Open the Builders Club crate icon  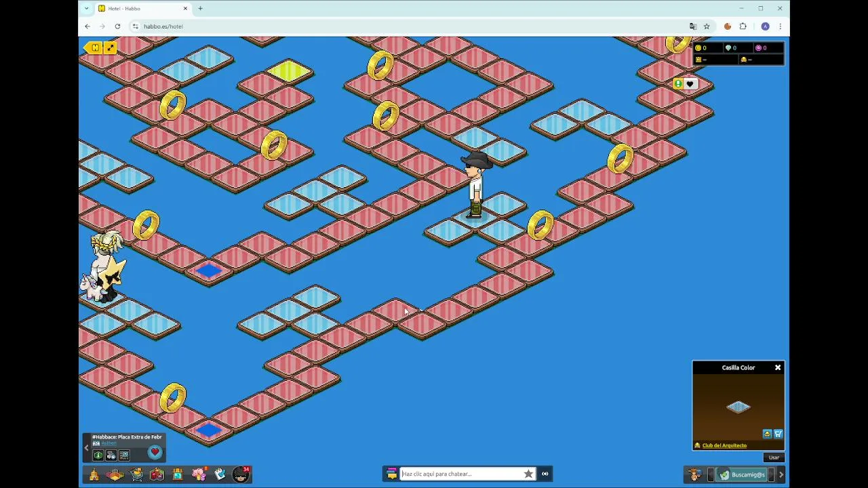(157, 474)
